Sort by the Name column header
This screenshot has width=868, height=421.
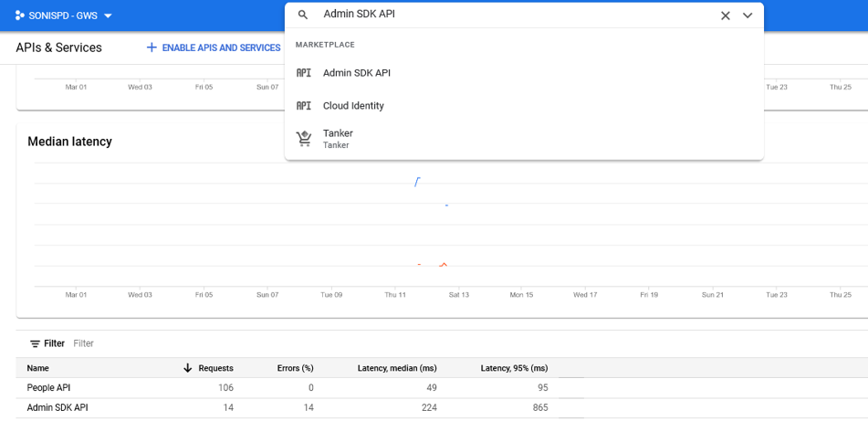(37, 368)
